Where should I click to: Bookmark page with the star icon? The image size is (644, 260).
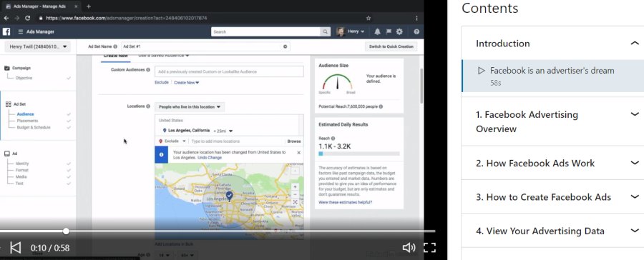tap(369, 18)
